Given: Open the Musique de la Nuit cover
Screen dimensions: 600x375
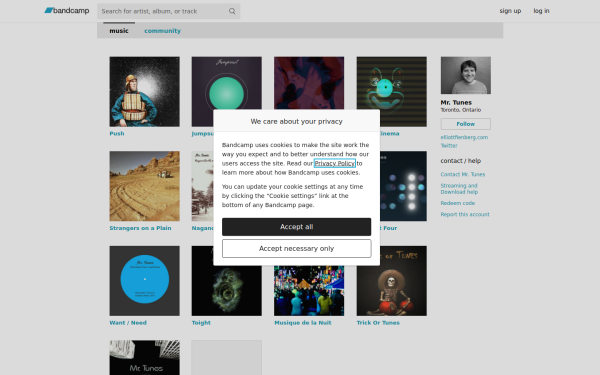Looking at the screenshot, I should tap(309, 291).
